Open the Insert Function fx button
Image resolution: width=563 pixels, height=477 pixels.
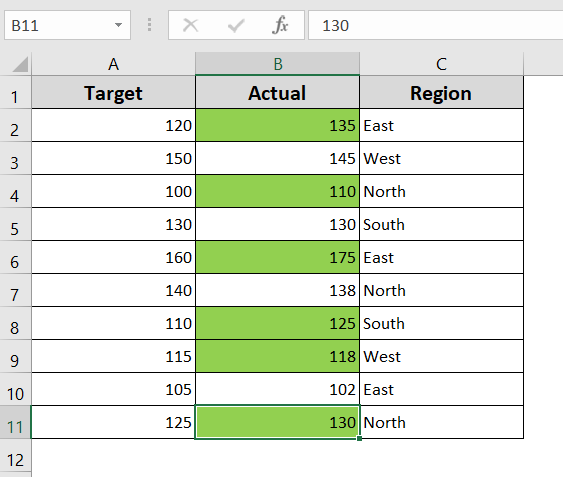[x=280, y=25]
